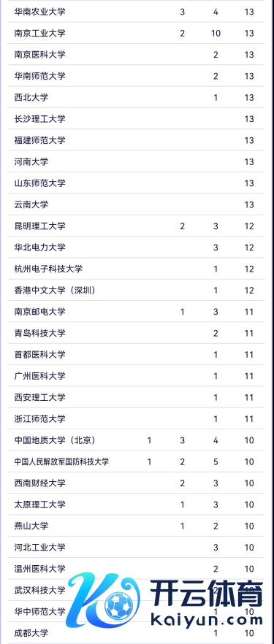This screenshot has width=274, height=644.
Task: Select 杭州电子科技大学 in the list
Action: [48, 269]
